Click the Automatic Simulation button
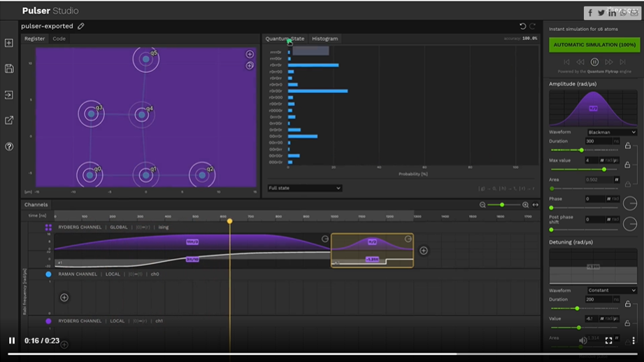644x362 pixels. tap(594, 45)
